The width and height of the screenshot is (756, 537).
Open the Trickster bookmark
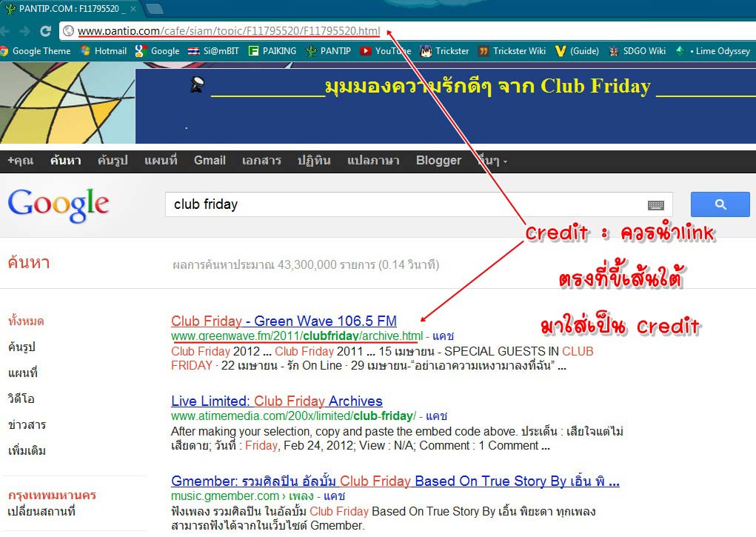(444, 50)
